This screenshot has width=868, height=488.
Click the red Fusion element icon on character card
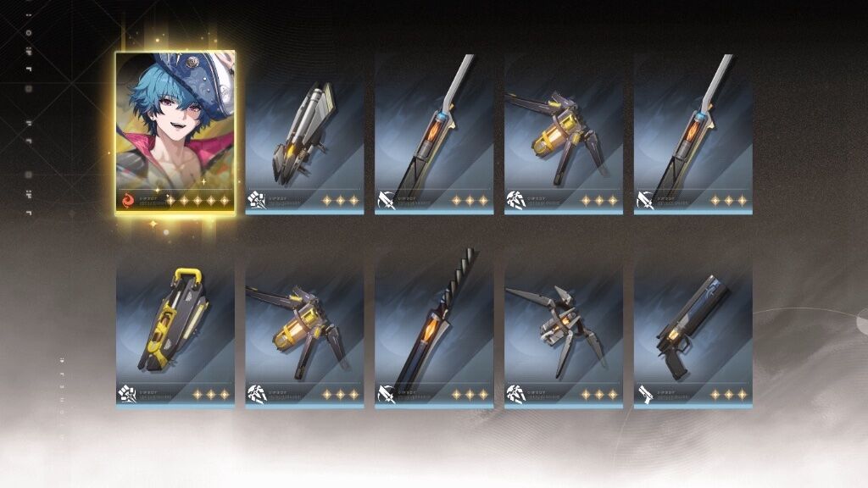tap(129, 200)
